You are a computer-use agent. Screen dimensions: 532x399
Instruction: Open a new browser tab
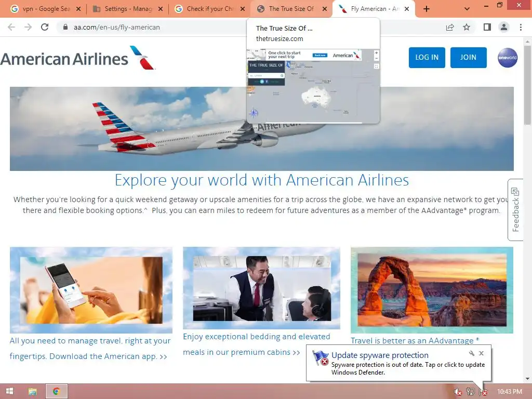pos(427,9)
